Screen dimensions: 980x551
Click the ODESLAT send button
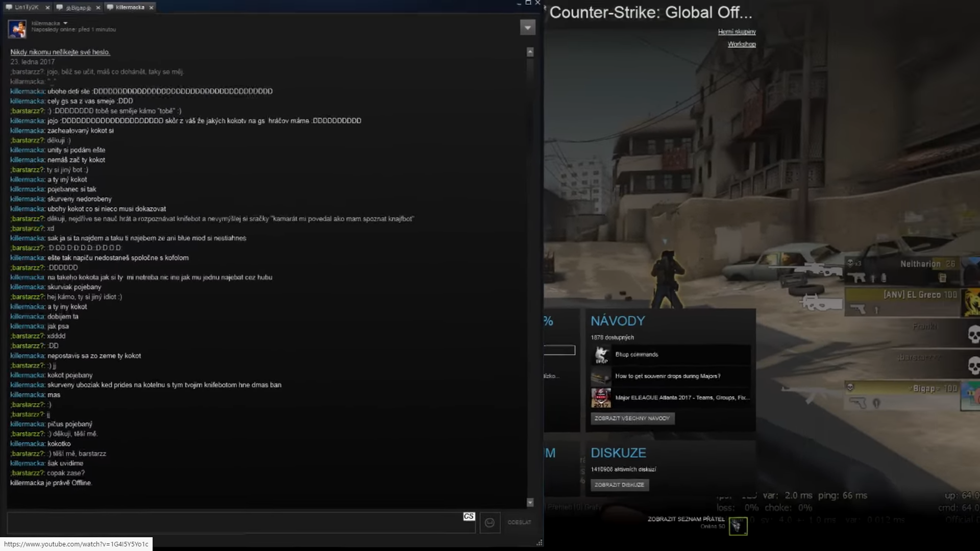(519, 522)
